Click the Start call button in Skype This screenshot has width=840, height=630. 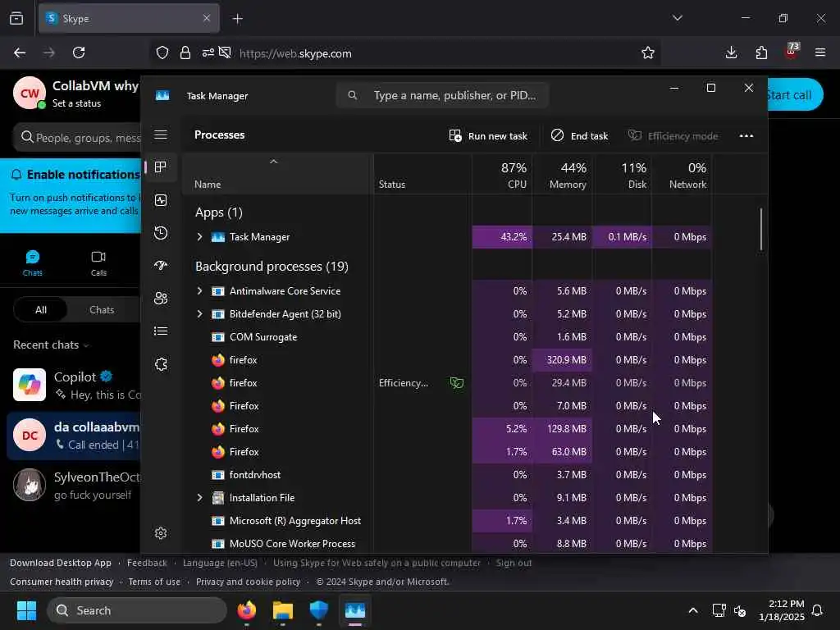[795, 95]
